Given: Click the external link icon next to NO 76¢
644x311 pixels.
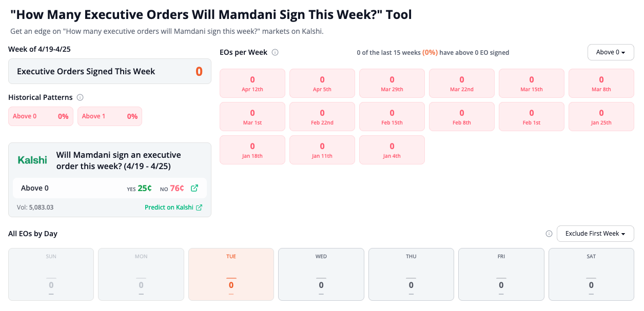Looking at the screenshot, I should (194, 188).
